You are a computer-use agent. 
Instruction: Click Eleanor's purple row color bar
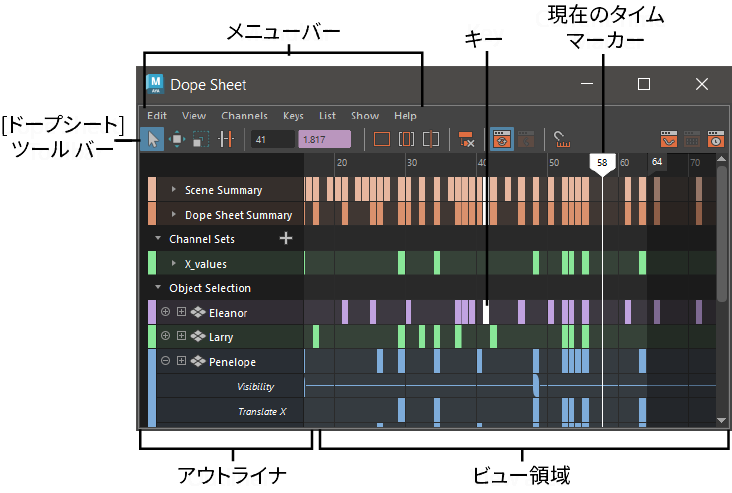152,312
